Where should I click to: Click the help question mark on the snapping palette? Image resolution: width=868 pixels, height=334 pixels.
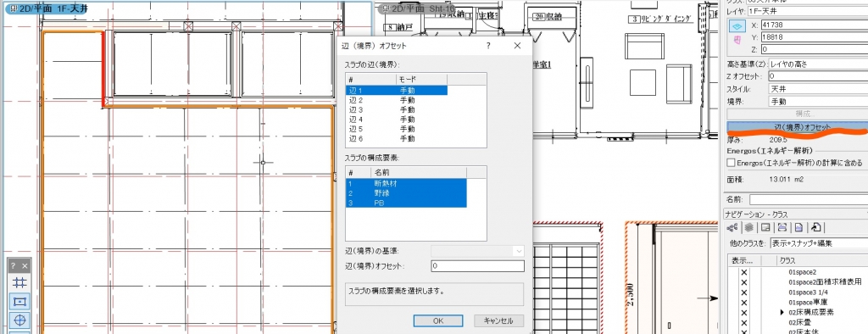[14, 266]
